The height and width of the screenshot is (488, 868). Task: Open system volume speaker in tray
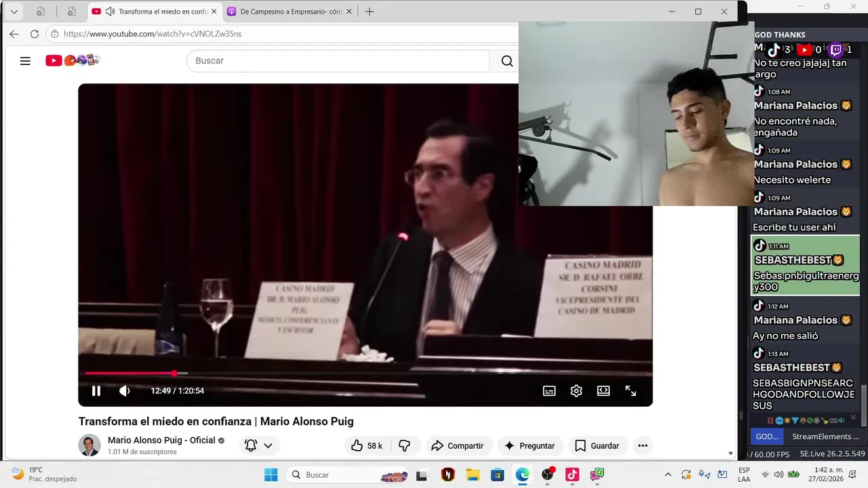(x=778, y=474)
